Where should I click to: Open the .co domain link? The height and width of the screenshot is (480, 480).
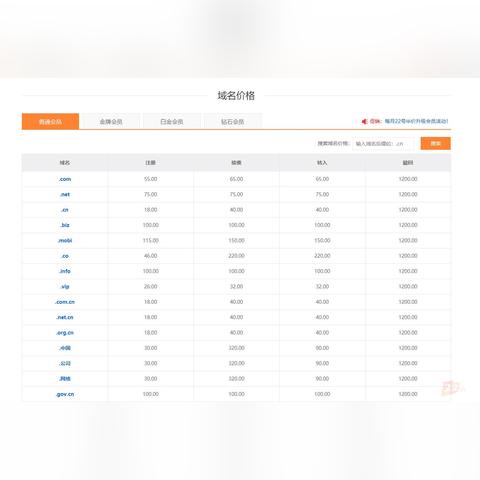65,256
